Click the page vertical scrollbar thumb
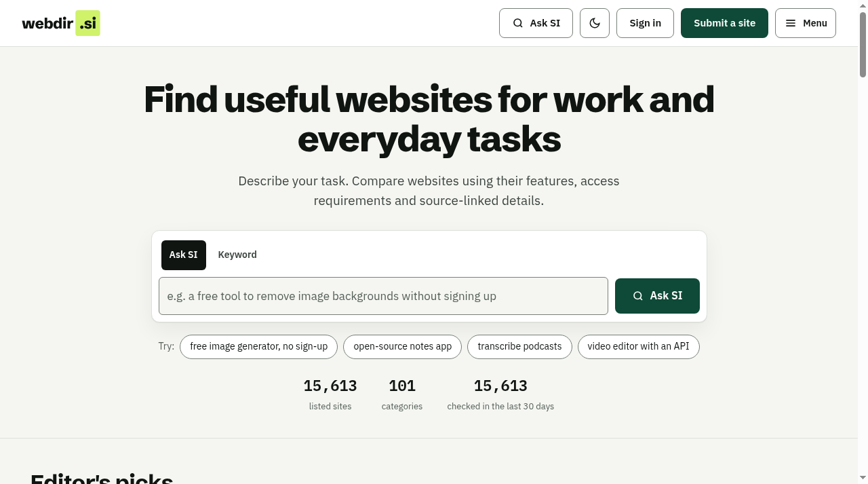This screenshot has width=868, height=484. (863, 44)
